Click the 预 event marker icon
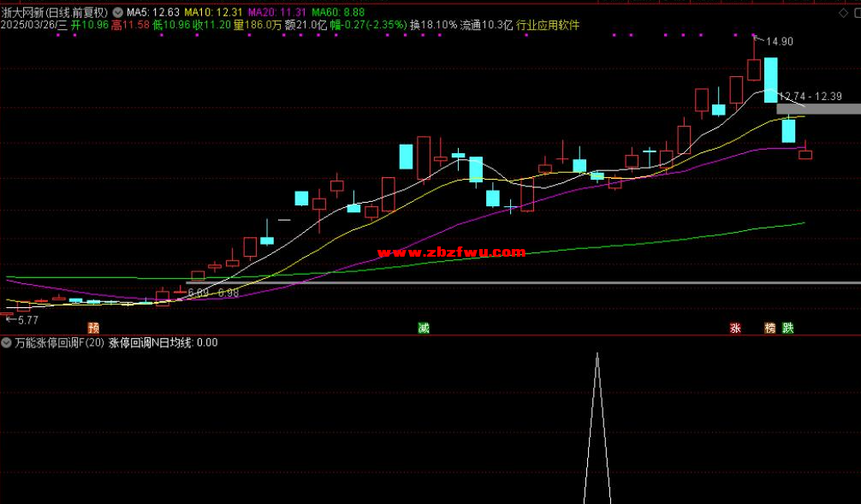The width and height of the screenshot is (861, 504). (94, 328)
